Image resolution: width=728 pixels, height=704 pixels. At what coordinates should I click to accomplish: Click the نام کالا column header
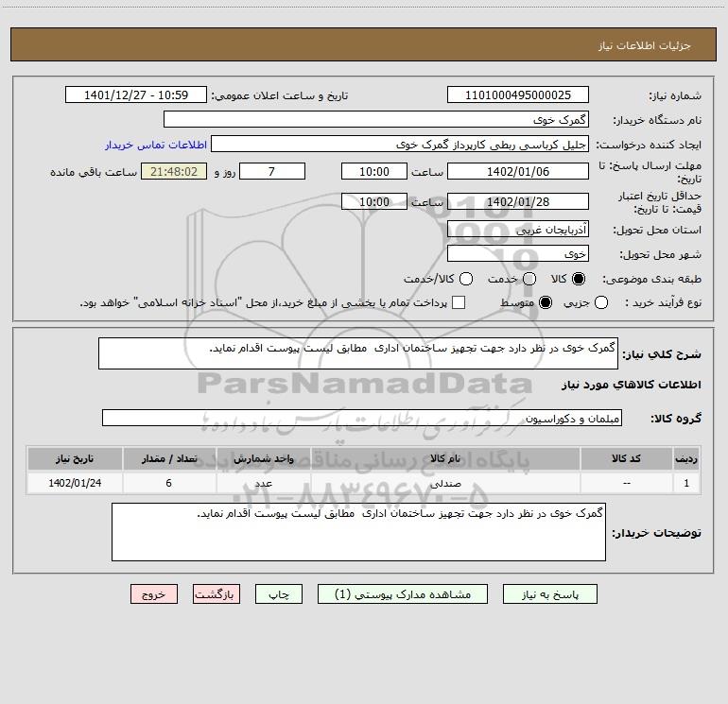click(x=445, y=458)
